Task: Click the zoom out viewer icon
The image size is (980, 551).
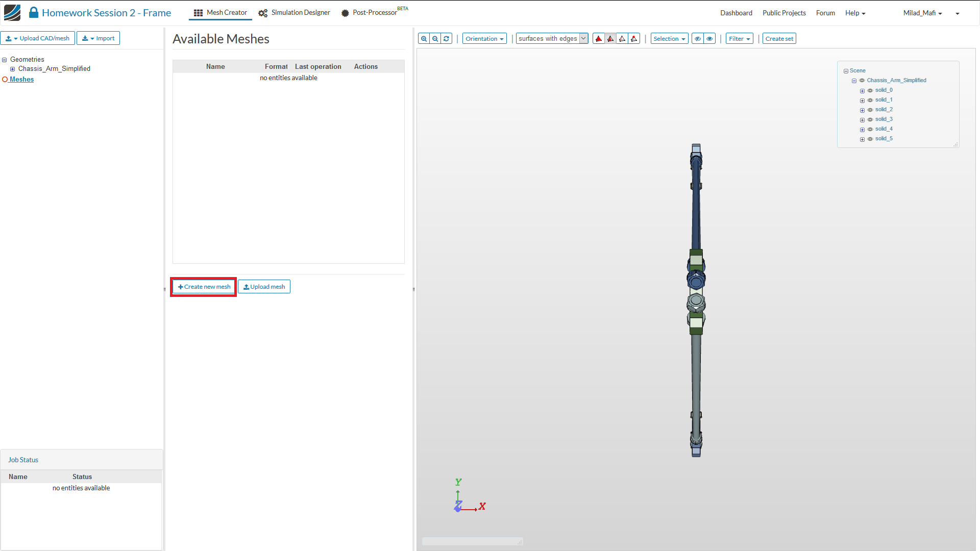Action: [x=435, y=39]
